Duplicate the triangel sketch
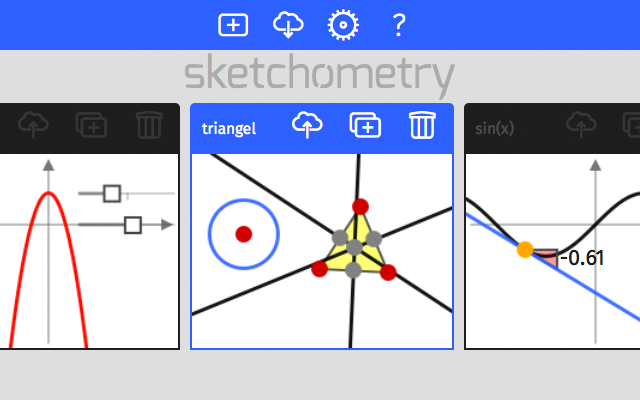Image resolution: width=640 pixels, height=400 pixels. [365, 125]
